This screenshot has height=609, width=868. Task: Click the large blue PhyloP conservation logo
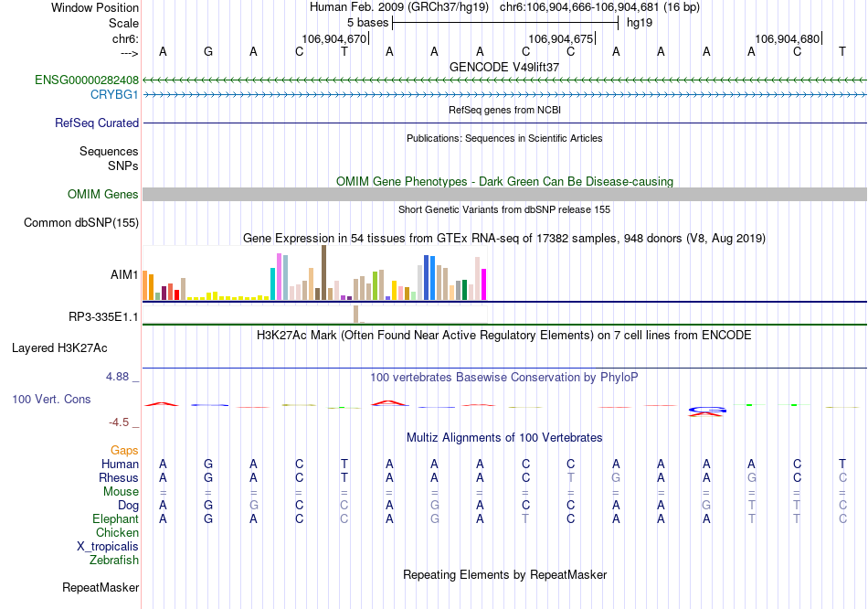(x=707, y=410)
